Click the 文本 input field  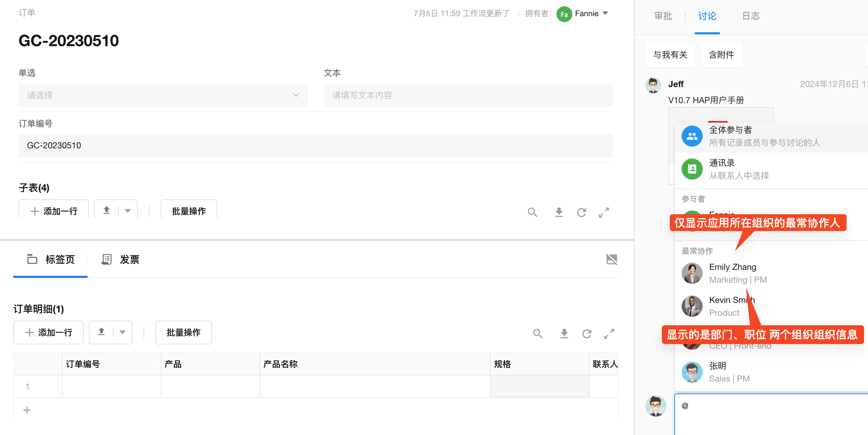tap(468, 95)
